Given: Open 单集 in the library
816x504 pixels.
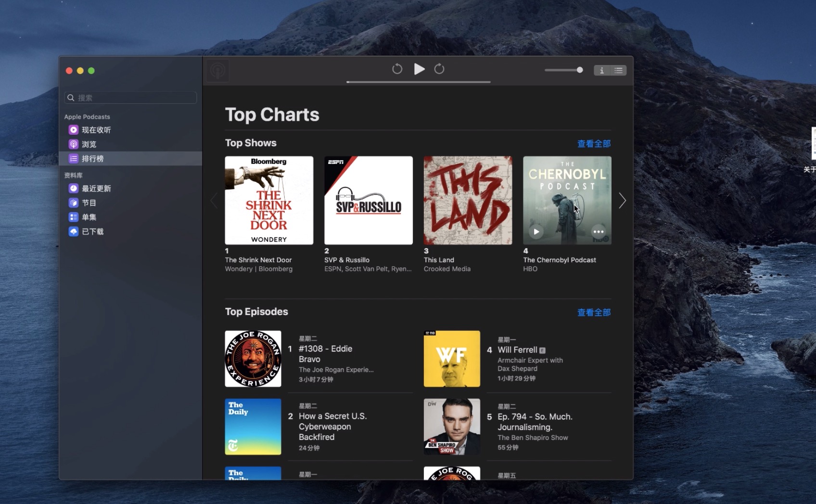Looking at the screenshot, I should 130,217.
